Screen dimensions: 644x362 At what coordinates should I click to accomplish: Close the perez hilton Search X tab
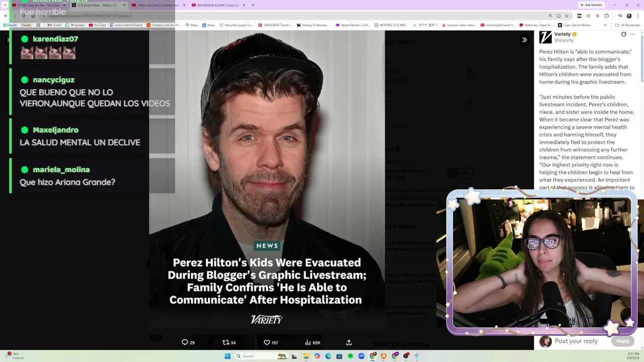[124, 5]
